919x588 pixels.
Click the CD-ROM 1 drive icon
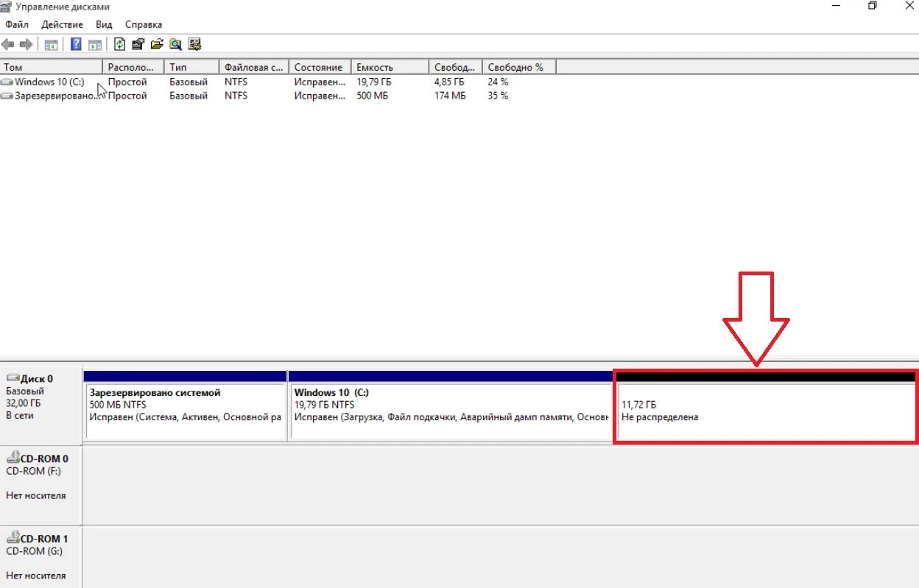pyautogui.click(x=13, y=539)
